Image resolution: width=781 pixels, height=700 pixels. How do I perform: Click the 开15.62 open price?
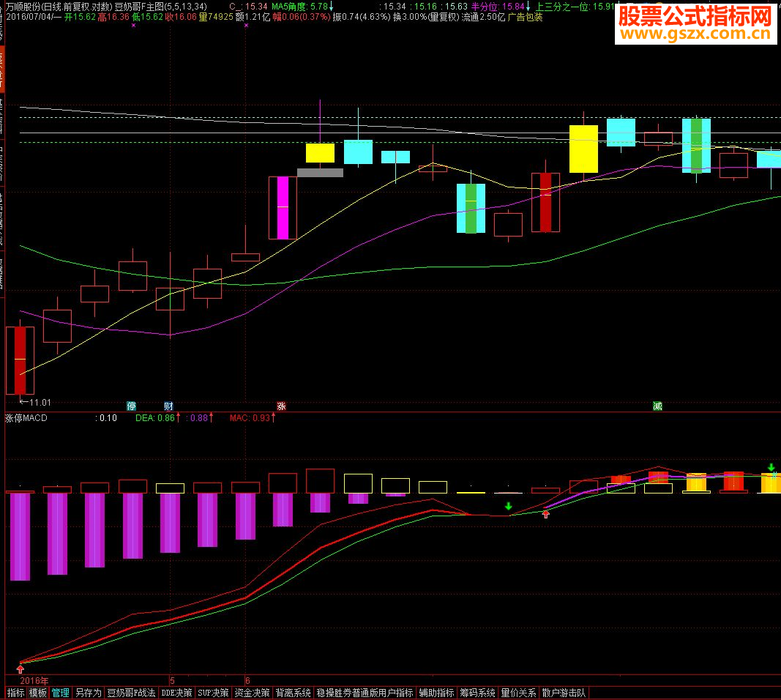tap(80, 17)
